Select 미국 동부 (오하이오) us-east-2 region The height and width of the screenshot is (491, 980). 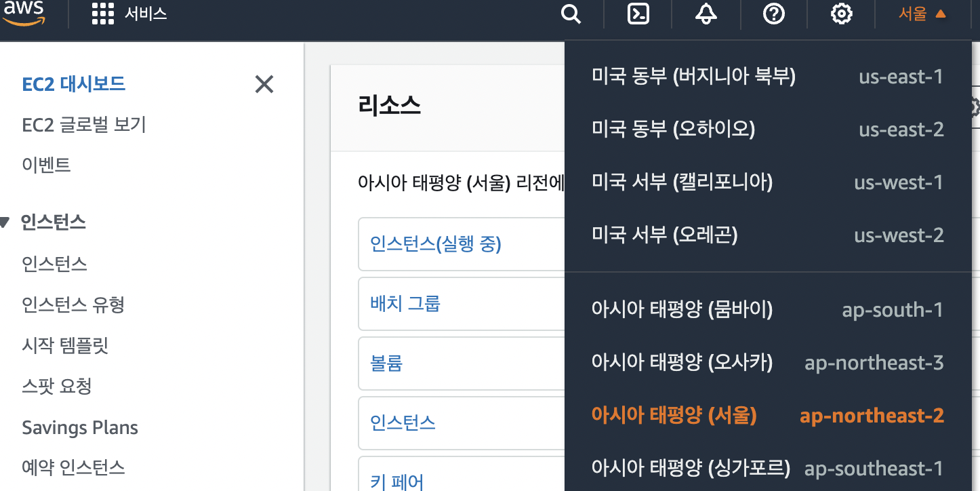(x=767, y=129)
